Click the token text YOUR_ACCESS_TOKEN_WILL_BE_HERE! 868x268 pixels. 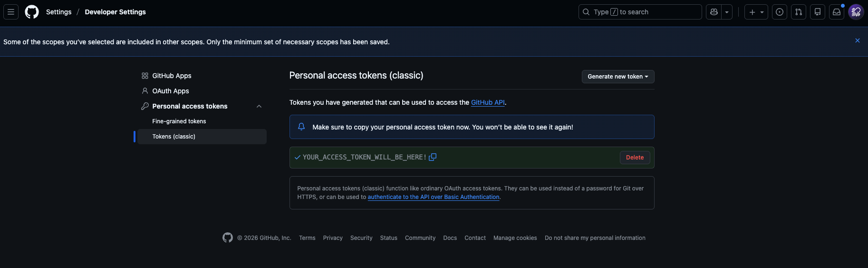point(365,157)
